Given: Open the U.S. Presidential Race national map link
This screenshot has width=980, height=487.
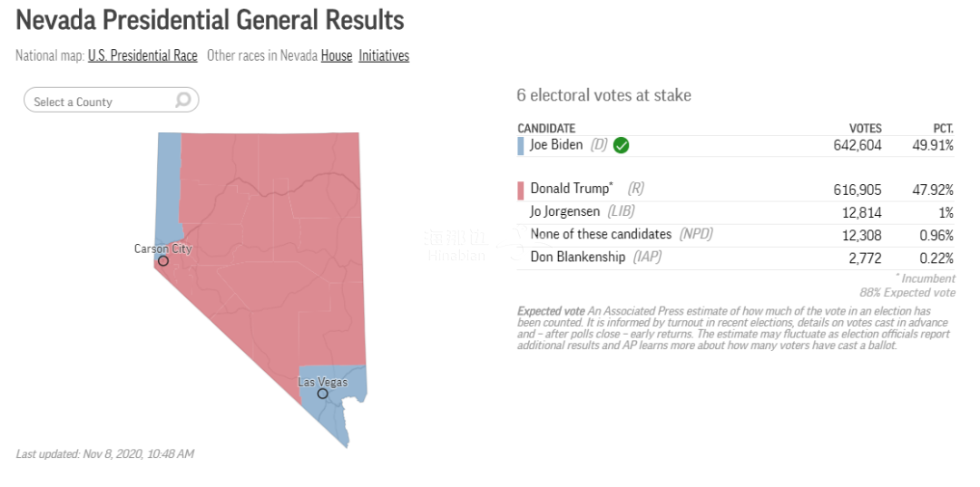Looking at the screenshot, I should tap(142, 55).
